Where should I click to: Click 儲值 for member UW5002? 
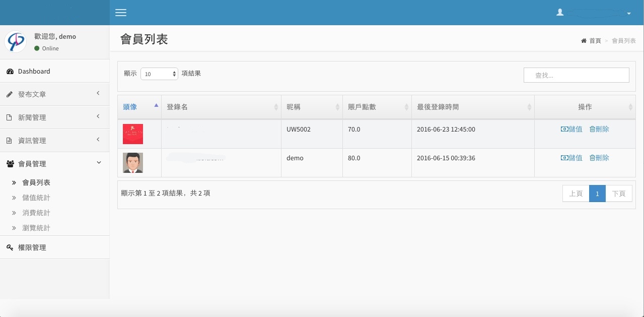click(x=571, y=129)
